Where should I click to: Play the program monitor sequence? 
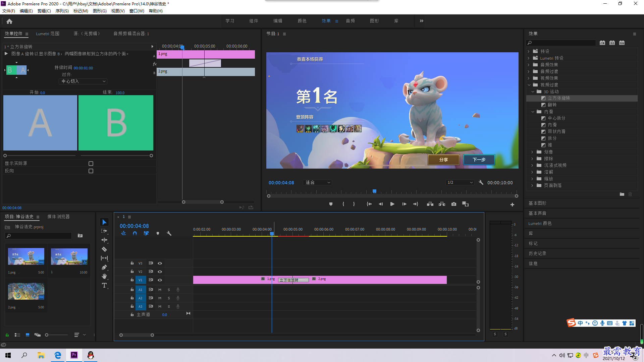pos(392,204)
